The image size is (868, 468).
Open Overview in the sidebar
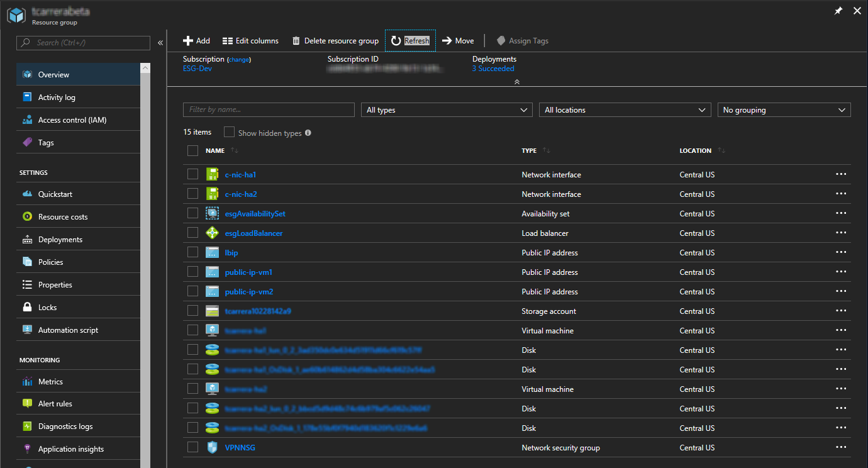click(78, 74)
